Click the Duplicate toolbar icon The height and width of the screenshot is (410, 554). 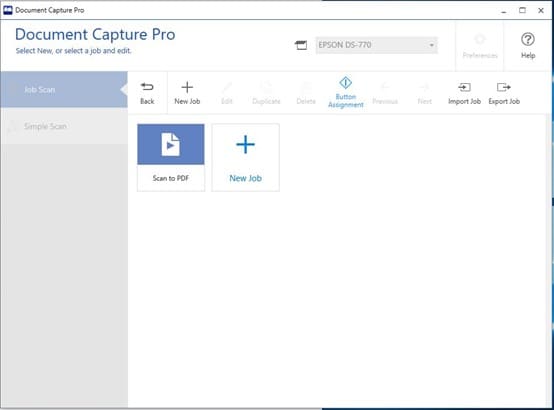tap(266, 93)
